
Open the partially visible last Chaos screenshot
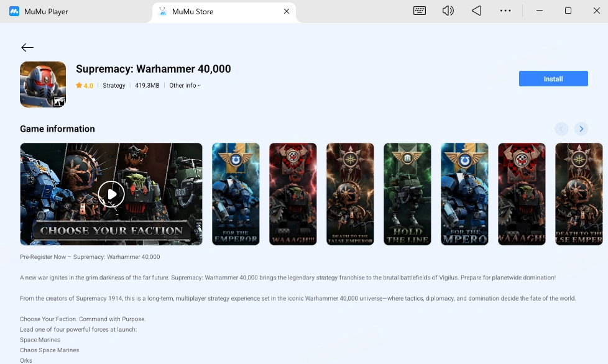point(579,194)
